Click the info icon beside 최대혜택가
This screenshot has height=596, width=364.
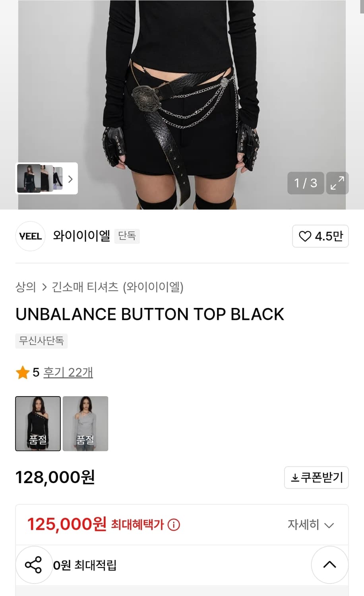click(174, 525)
